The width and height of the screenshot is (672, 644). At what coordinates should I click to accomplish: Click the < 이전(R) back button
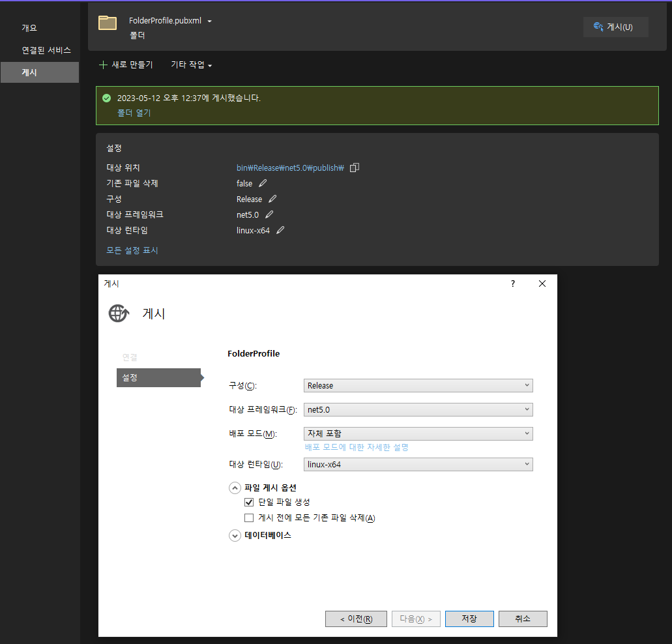[x=356, y=619]
